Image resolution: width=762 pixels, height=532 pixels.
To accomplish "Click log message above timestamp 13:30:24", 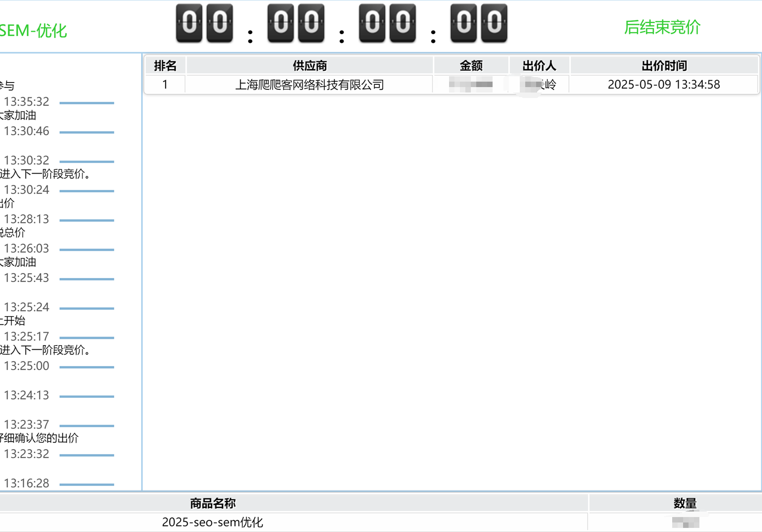I will click(45, 174).
